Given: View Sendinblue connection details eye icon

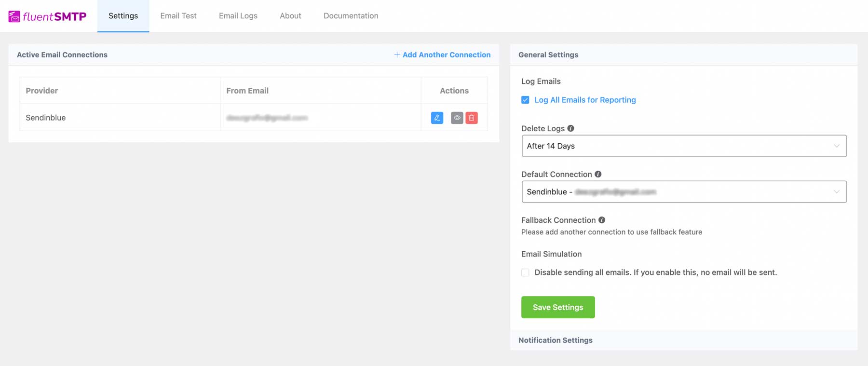Looking at the screenshot, I should (457, 118).
